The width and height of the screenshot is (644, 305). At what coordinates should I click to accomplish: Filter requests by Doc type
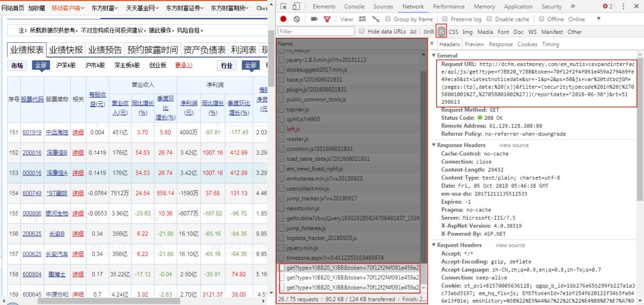pos(519,32)
